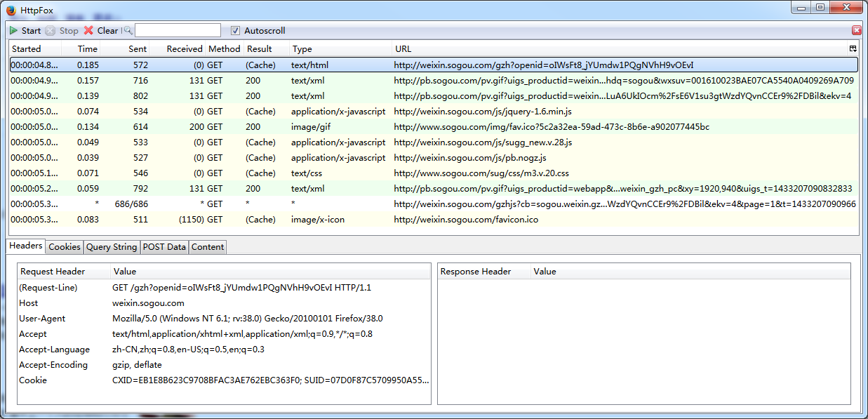Toggle the Autoscroll checkbox
The image size is (868, 419).
[x=236, y=31]
